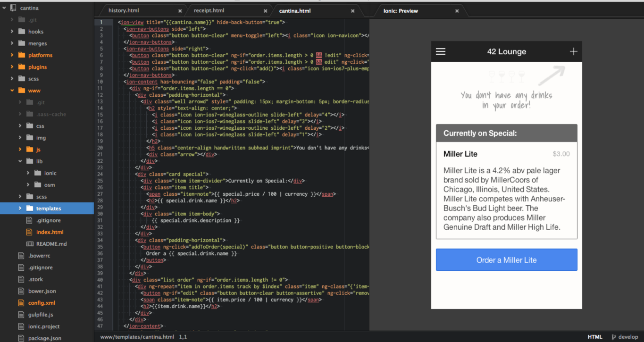This screenshot has height=342, width=644.
Task: Open the hamburger menu in 42 Lounge preview
Action: 441,51
